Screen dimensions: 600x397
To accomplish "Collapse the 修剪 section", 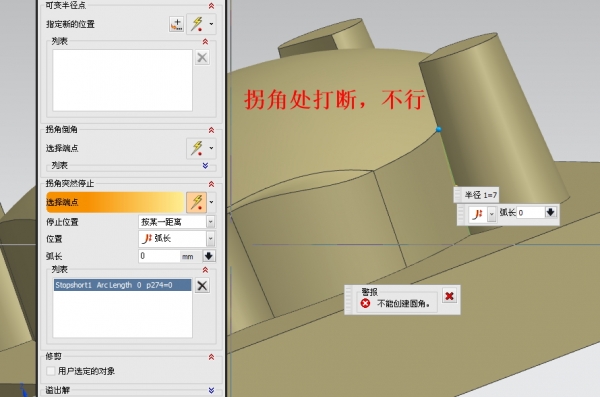I will click(x=211, y=357).
